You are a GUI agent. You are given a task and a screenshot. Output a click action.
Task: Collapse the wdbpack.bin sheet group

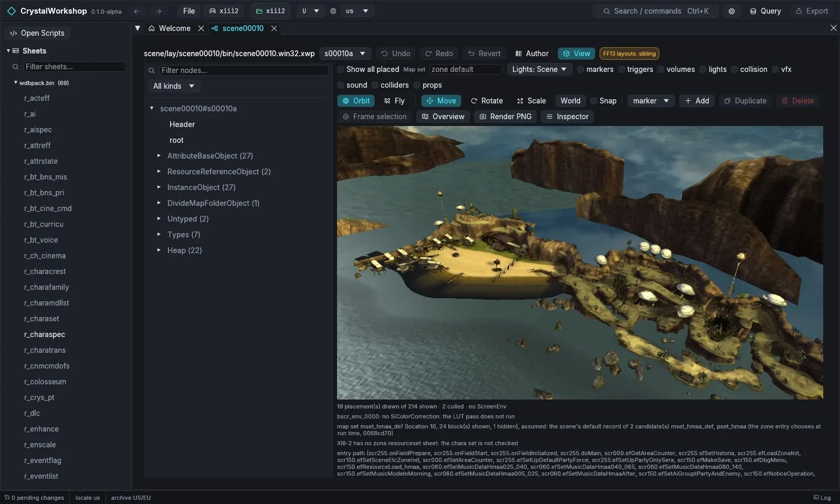click(x=16, y=83)
